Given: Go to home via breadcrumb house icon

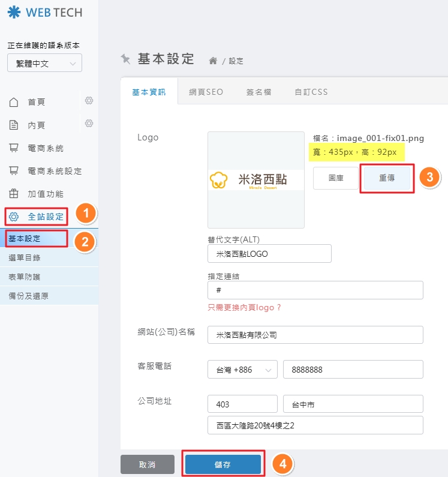Looking at the screenshot, I should click(213, 61).
